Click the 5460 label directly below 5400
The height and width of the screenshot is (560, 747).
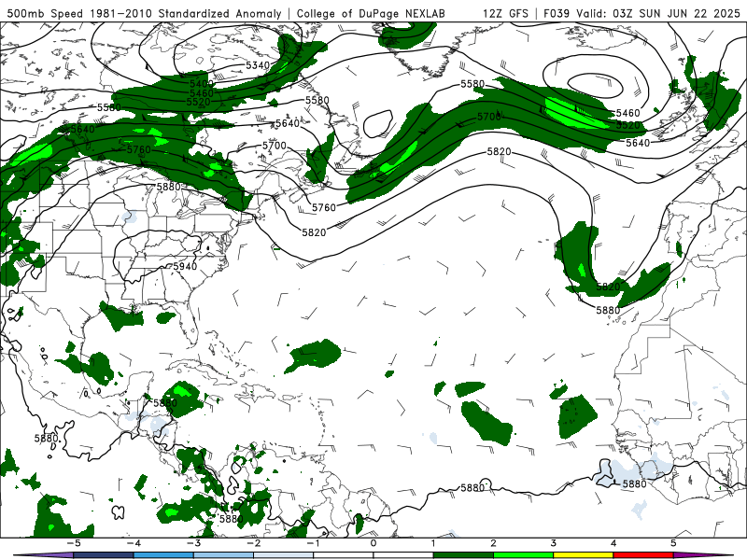click(202, 93)
